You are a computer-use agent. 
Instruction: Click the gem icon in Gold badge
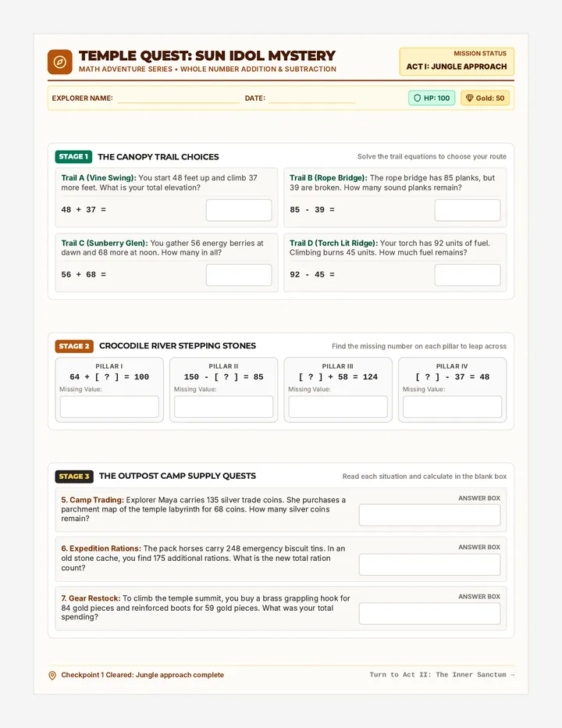[469, 98]
